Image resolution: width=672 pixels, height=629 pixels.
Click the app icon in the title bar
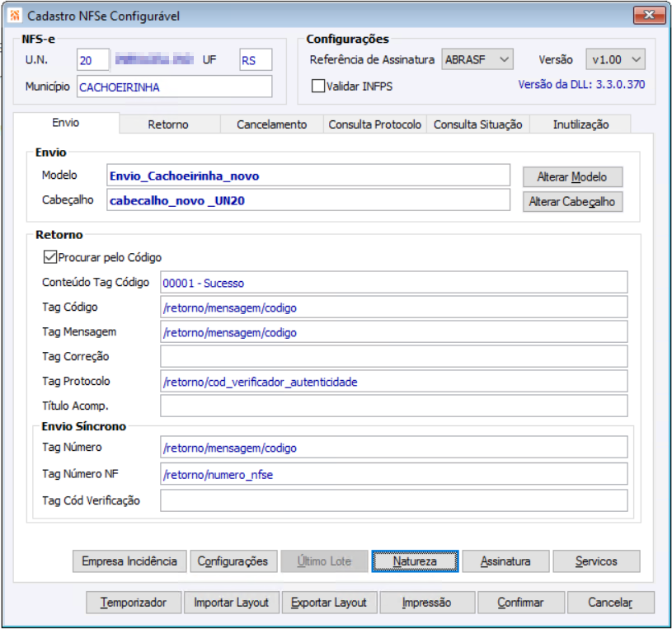[x=15, y=16]
